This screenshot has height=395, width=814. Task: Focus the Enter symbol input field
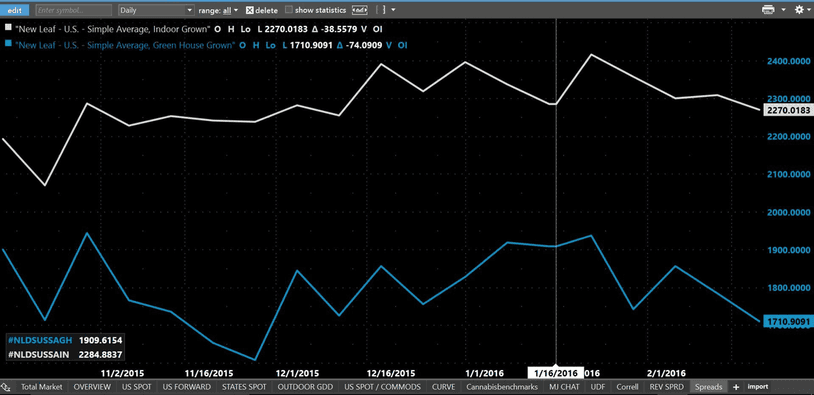[73, 10]
